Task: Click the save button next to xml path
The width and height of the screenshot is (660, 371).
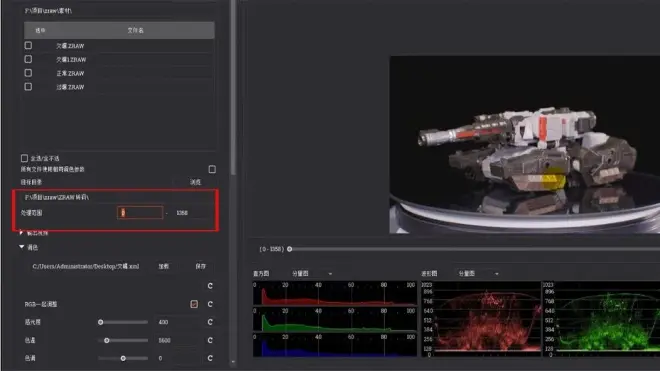Action: click(201, 267)
